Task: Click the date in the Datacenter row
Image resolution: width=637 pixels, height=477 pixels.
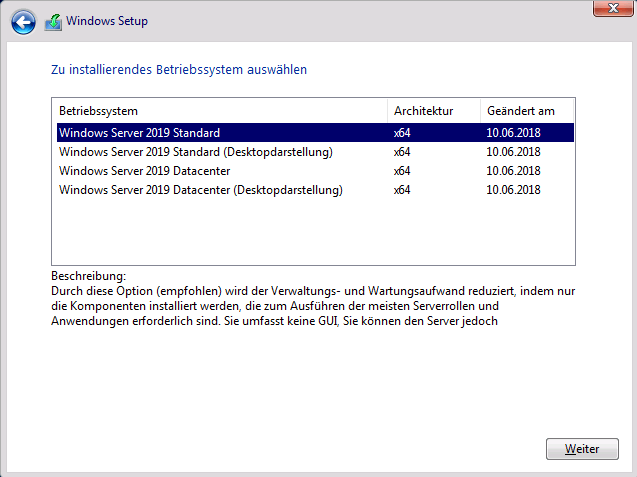Action: pos(513,171)
